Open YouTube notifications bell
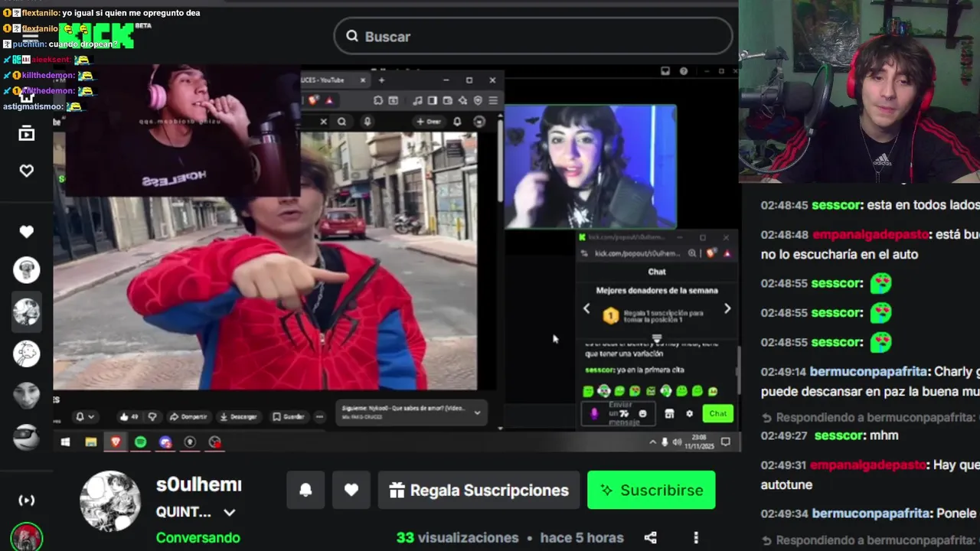Viewport: 980px width, 551px height. (x=457, y=121)
